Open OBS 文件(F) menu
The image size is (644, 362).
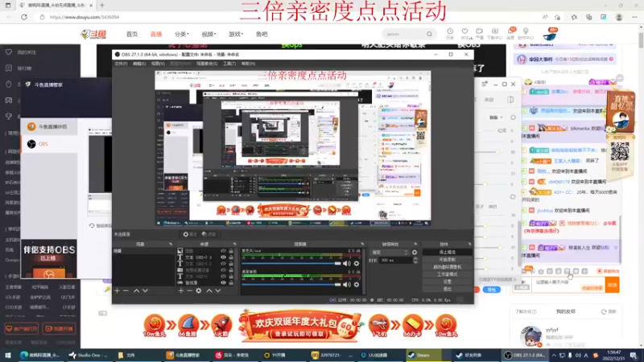pyautogui.click(x=121, y=64)
